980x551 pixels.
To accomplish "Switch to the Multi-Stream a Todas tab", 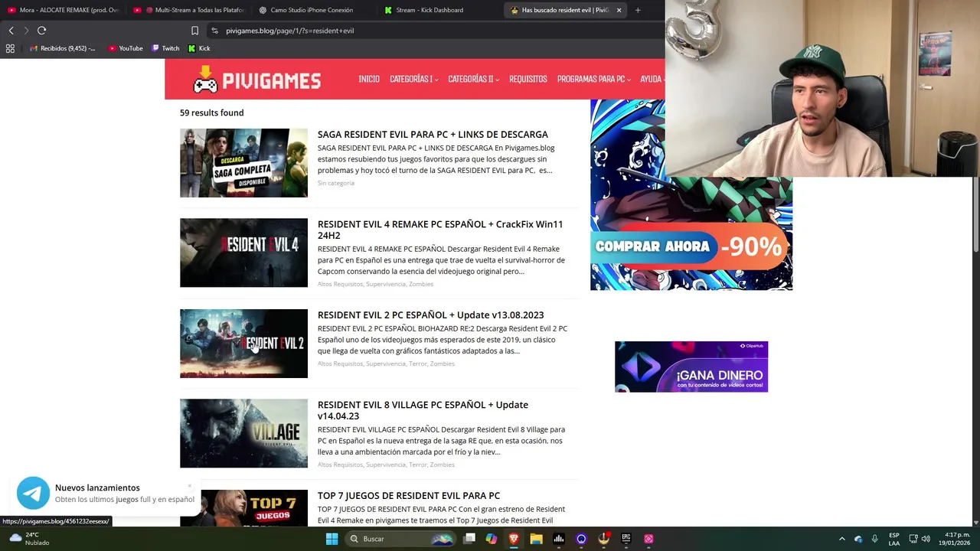I will point(188,10).
